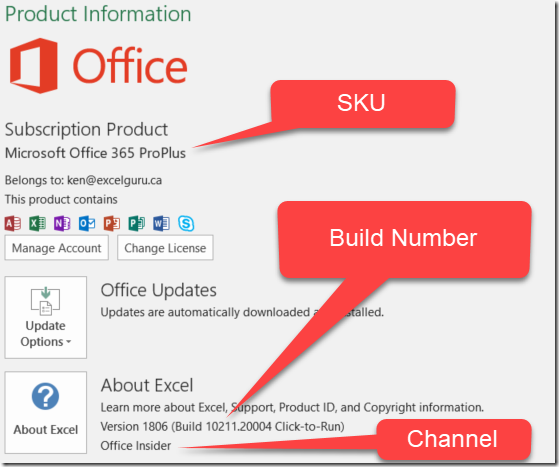The width and height of the screenshot is (559, 467).
Task: Click the Office logo
Action: coord(98,66)
